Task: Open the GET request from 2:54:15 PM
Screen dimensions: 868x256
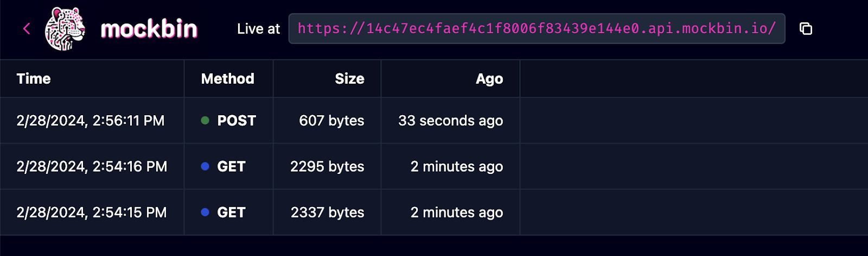Action: (x=434, y=213)
